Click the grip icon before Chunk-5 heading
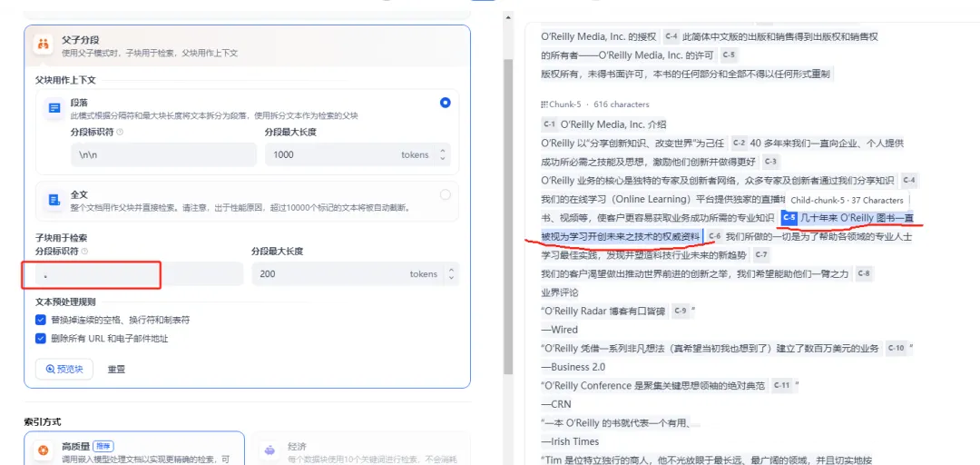This screenshot has height=465, width=980. (544, 104)
